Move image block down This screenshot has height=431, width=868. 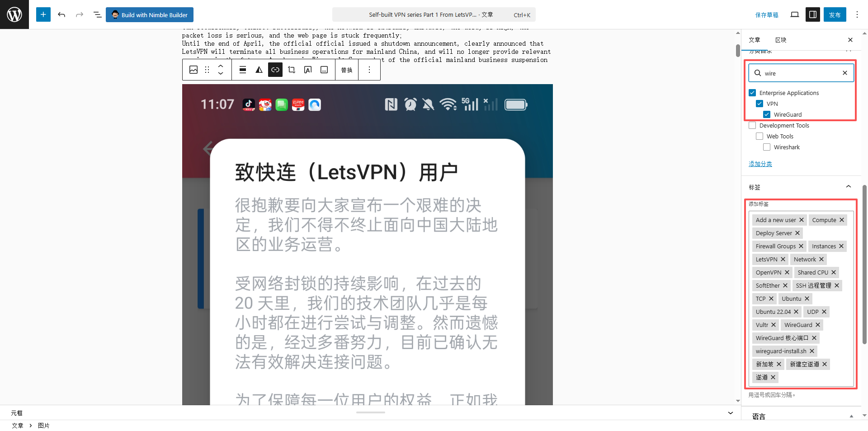pos(221,73)
